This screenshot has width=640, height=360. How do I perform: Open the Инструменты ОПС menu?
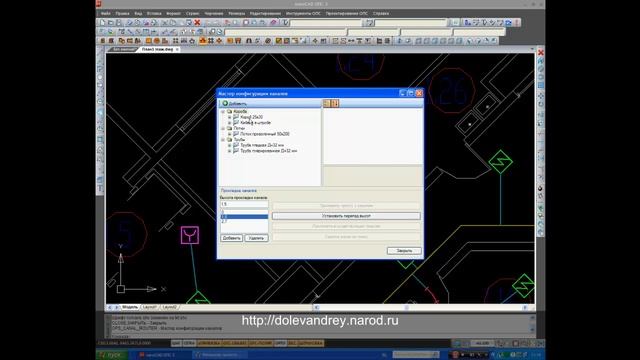pos(303,13)
